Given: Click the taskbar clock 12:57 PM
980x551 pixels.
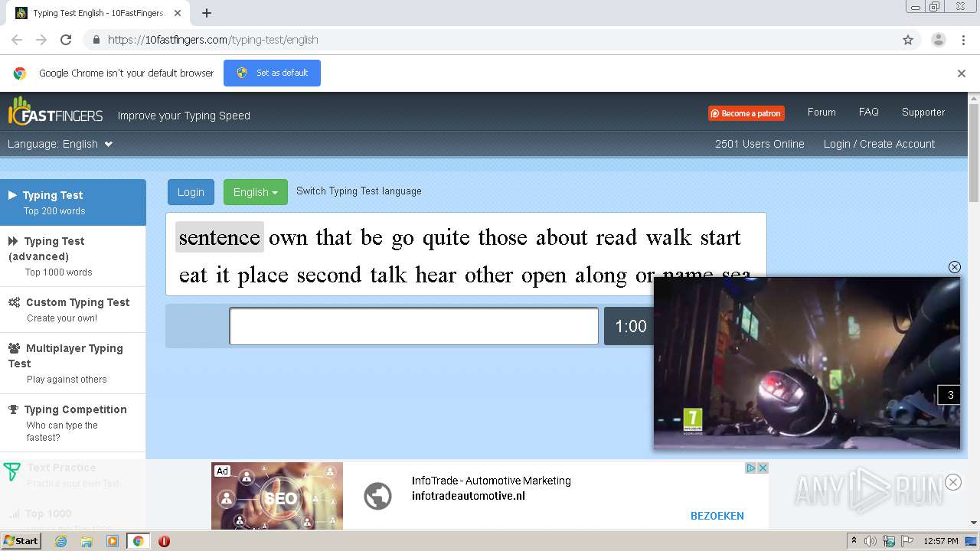Looking at the screenshot, I should 941,541.
